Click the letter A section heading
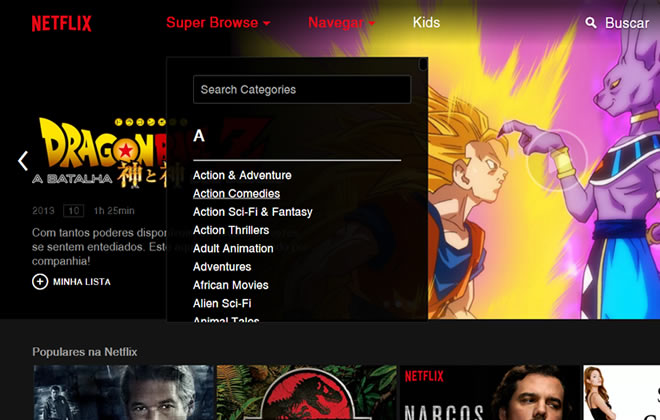The width and height of the screenshot is (660, 420). 199,136
